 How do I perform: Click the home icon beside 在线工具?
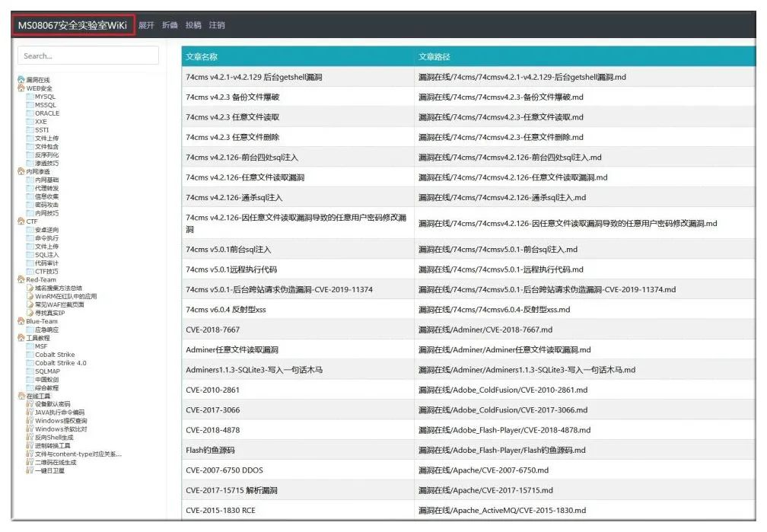tap(21, 396)
